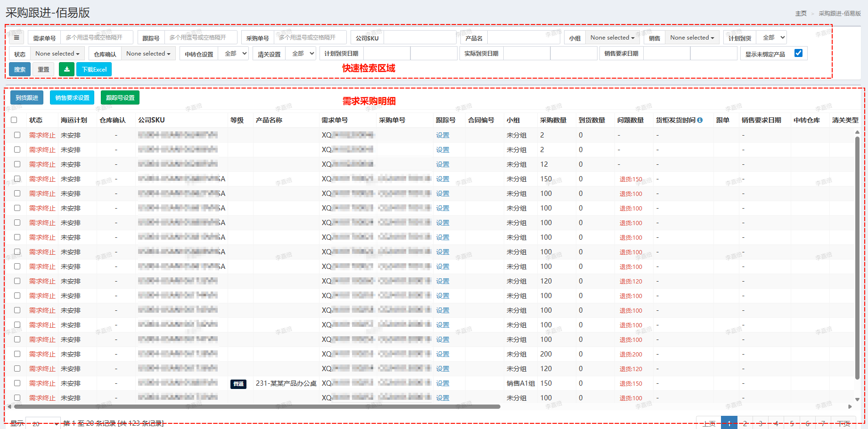Image resolution: width=868 pixels, height=429 pixels.
Task: Expand the 状态 None selected dropdown
Action: pos(57,54)
